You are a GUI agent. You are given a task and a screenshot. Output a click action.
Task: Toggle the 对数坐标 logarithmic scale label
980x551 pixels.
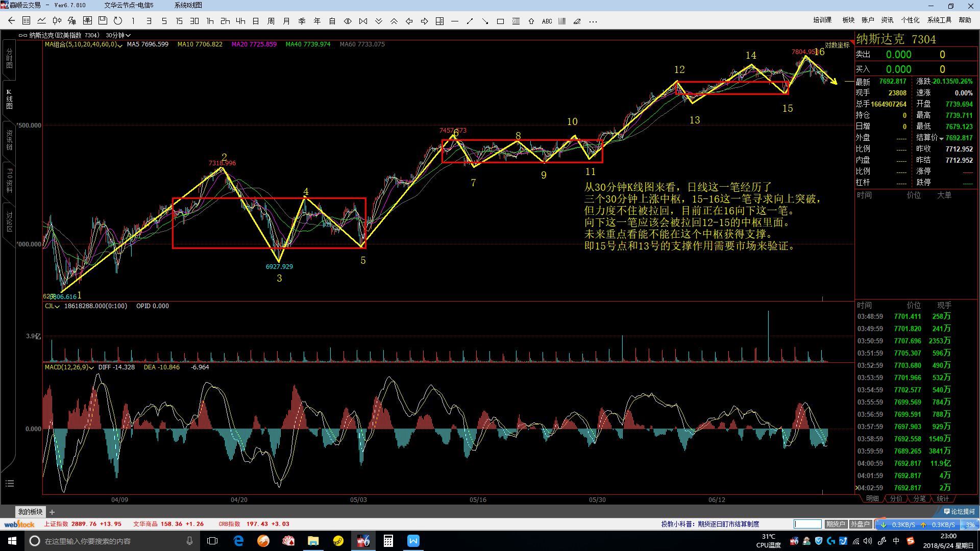(837, 45)
